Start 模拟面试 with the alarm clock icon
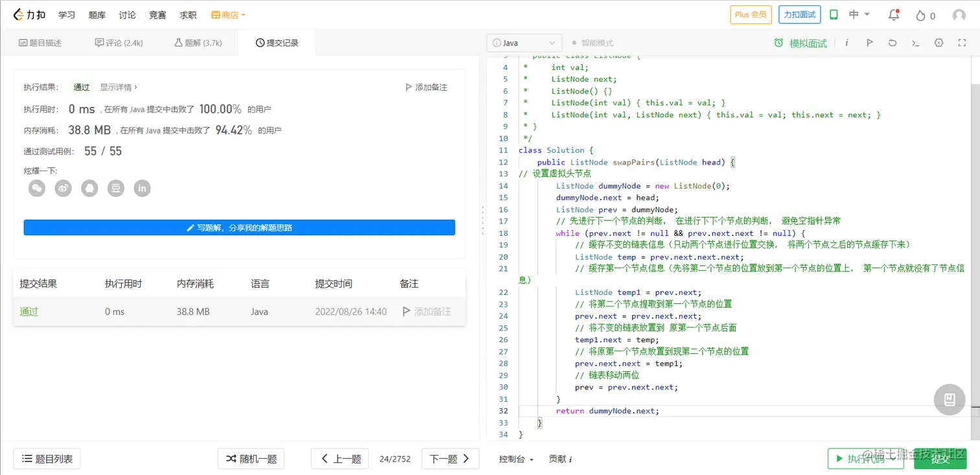 (x=800, y=43)
